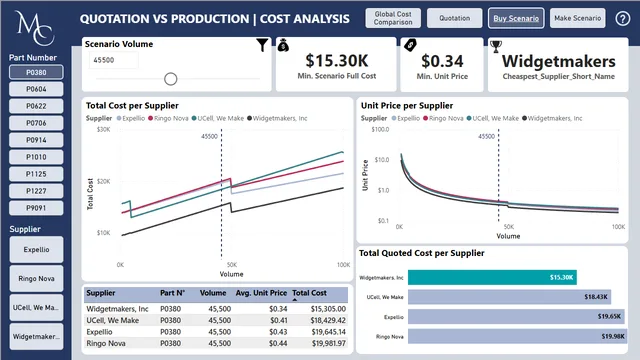Switch to the Quotation page
Image resolution: width=640 pixels, height=360 pixels.
point(454,18)
